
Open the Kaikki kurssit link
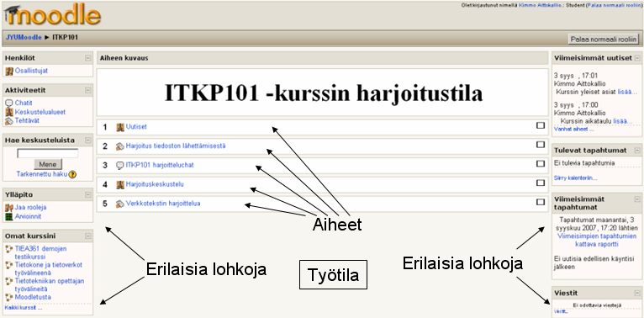23,307
